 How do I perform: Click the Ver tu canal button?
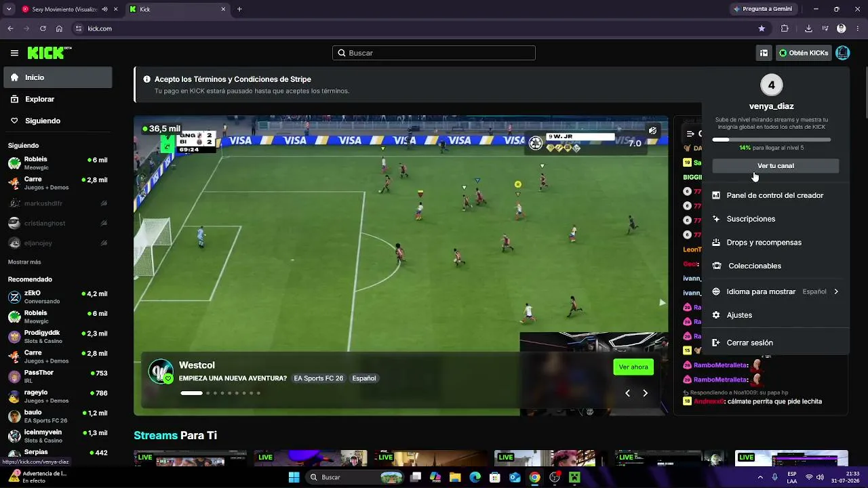[x=776, y=166]
